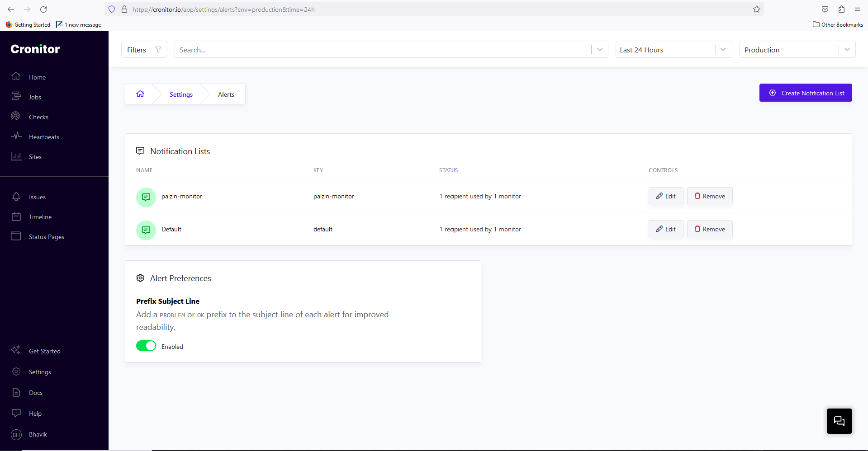Click the Cronitor logo
Viewport: 868px width, 451px height.
(35, 49)
